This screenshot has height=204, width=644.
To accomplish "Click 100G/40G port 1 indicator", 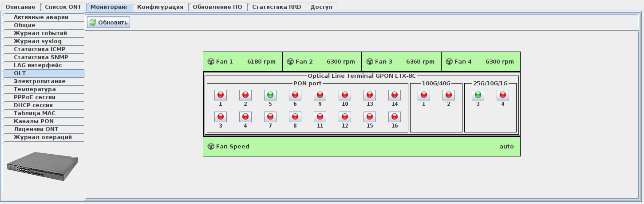I will [423, 95].
